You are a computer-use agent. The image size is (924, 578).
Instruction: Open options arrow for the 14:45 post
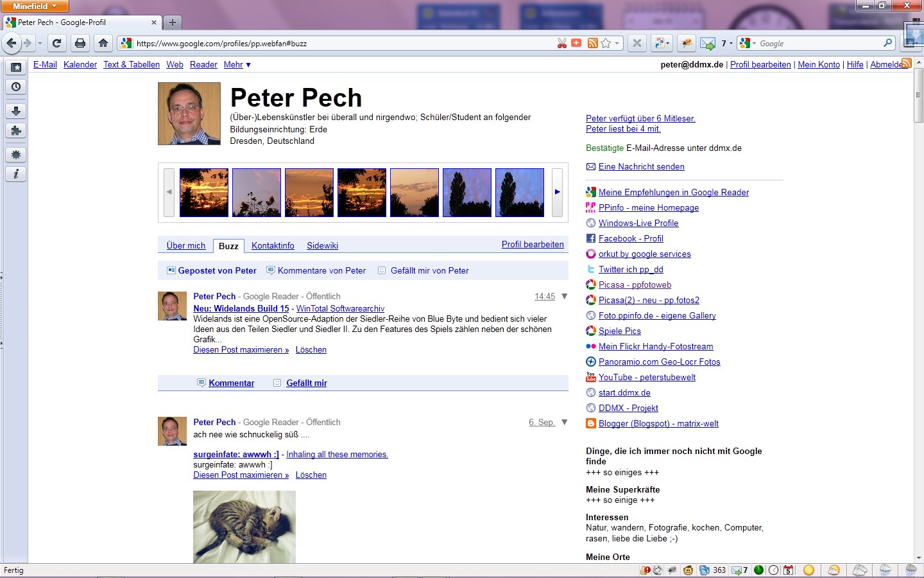(x=565, y=296)
